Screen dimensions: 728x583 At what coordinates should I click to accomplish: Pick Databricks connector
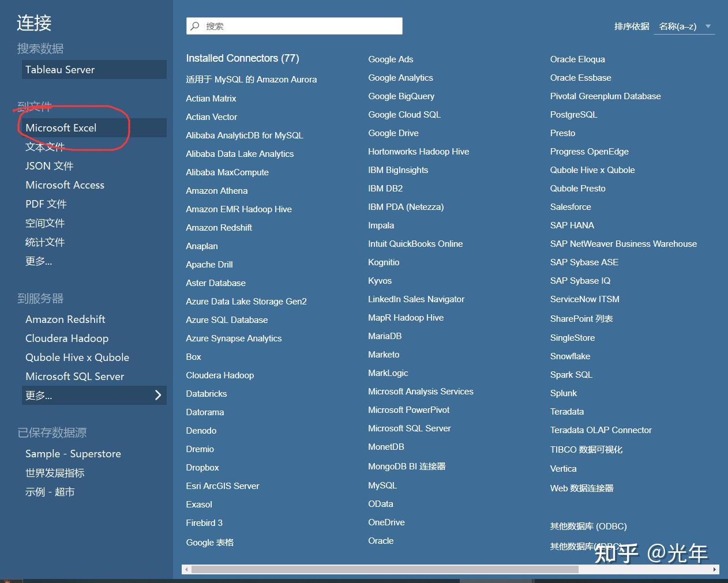click(207, 394)
